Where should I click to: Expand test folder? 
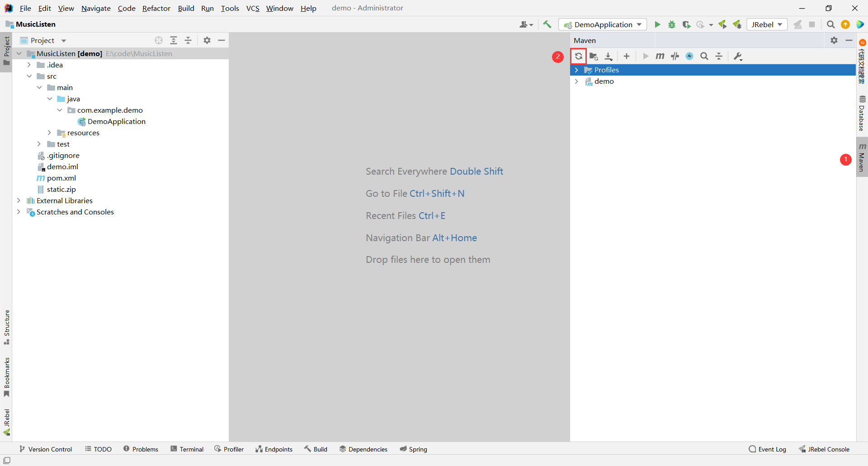(39, 144)
